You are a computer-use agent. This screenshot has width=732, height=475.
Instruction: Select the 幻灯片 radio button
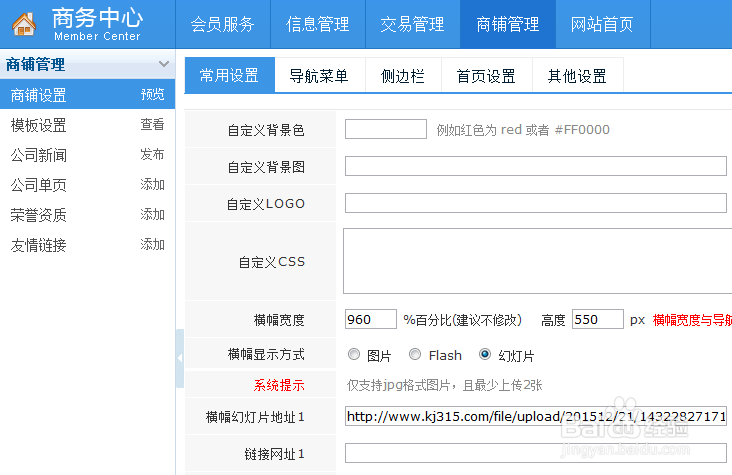point(485,354)
